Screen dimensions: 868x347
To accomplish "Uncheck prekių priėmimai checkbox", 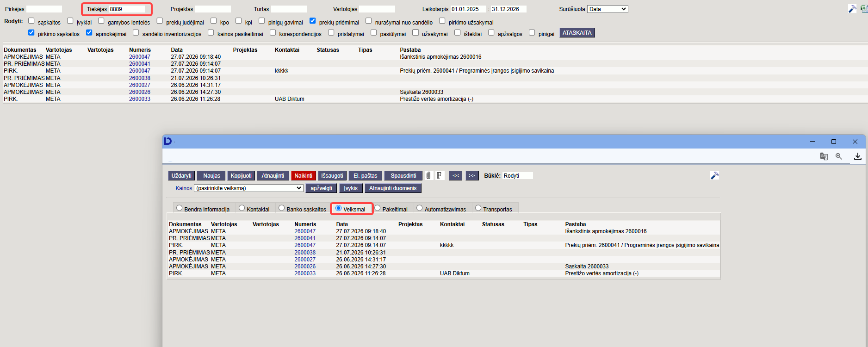I will 313,21.
